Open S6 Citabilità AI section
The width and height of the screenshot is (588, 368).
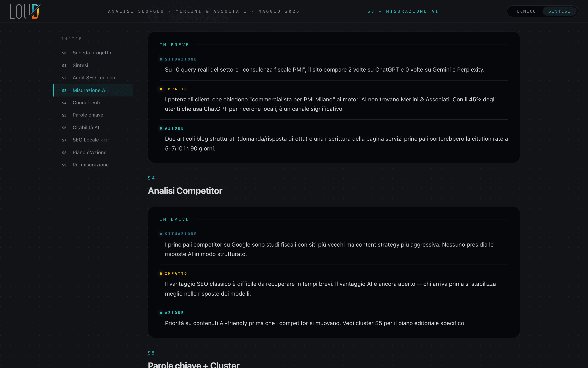click(93, 128)
